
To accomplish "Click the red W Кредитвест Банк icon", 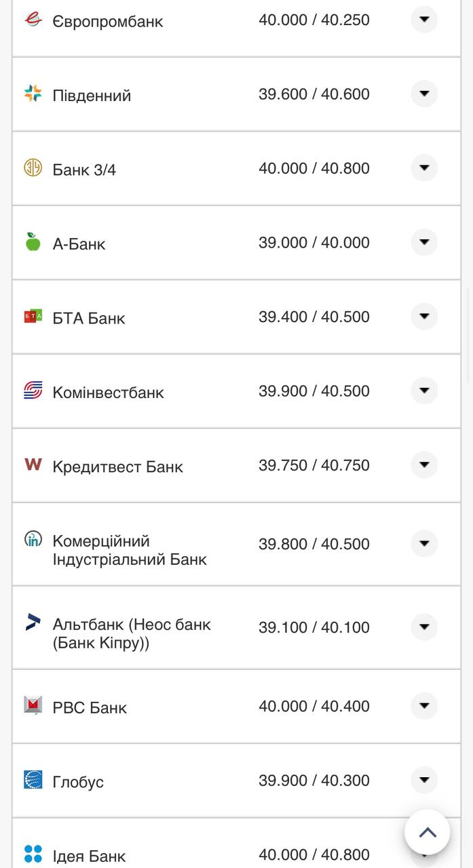I will pyautogui.click(x=32, y=465).
